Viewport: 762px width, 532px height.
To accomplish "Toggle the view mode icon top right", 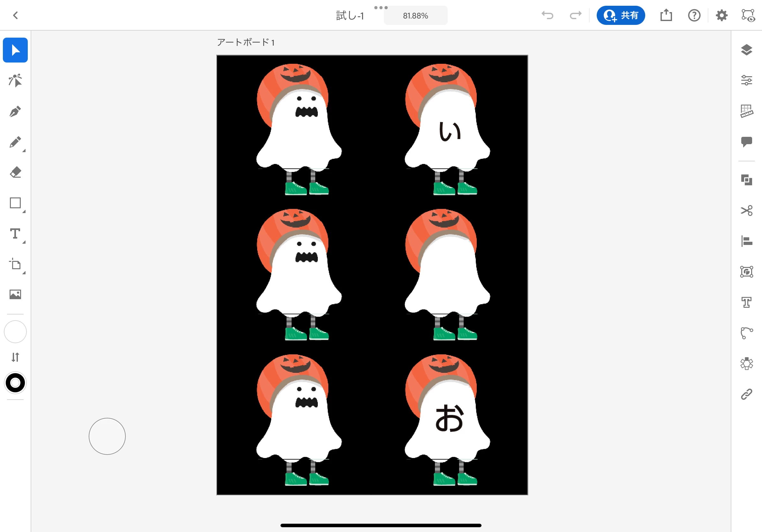I will click(748, 15).
